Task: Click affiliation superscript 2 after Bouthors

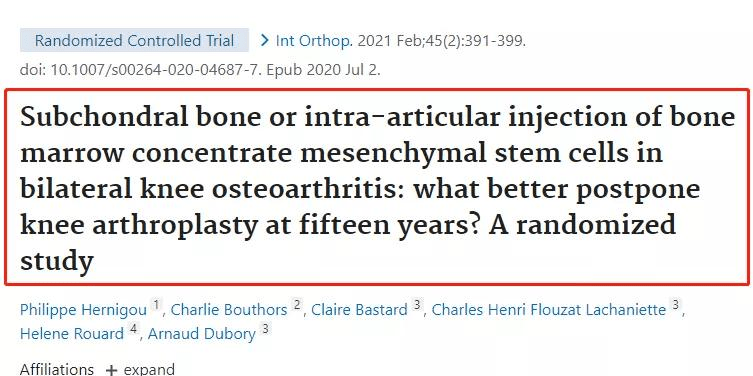Action: 296,304
